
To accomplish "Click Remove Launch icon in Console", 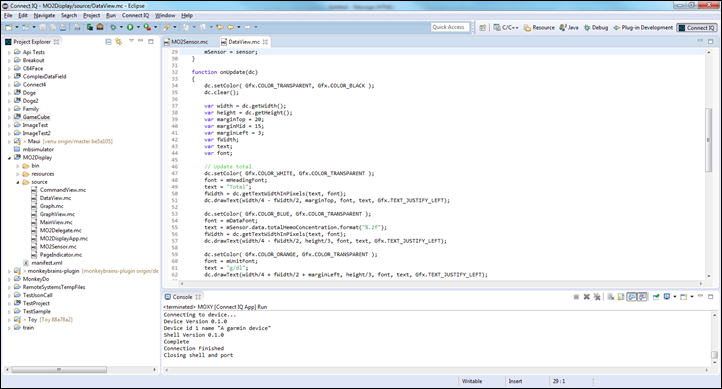I will coord(587,297).
